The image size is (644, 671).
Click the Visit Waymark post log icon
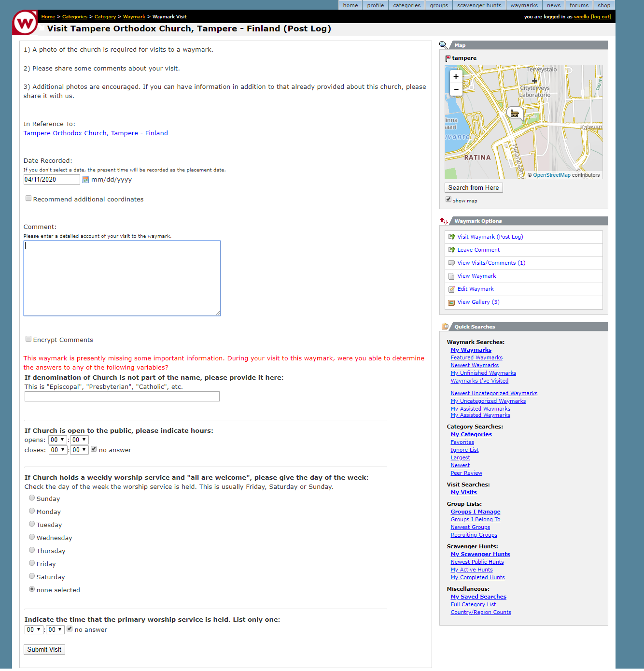coord(451,237)
